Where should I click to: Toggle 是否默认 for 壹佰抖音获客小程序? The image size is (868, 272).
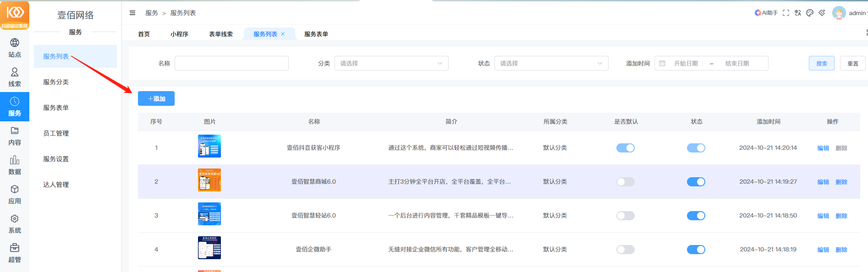click(626, 148)
